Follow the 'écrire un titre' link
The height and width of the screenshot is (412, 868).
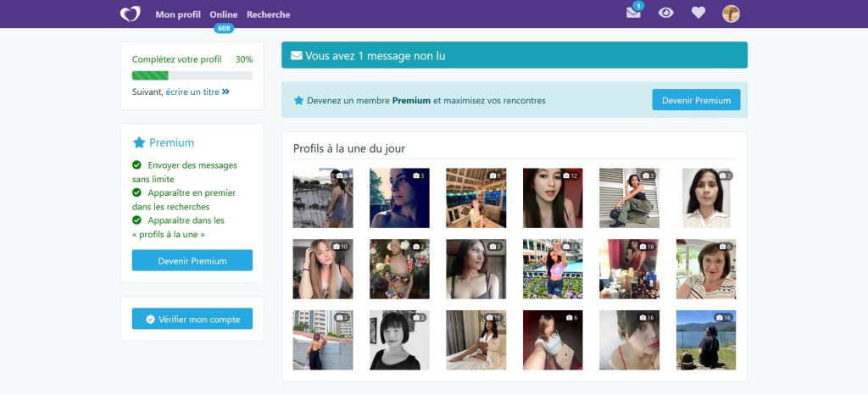197,92
